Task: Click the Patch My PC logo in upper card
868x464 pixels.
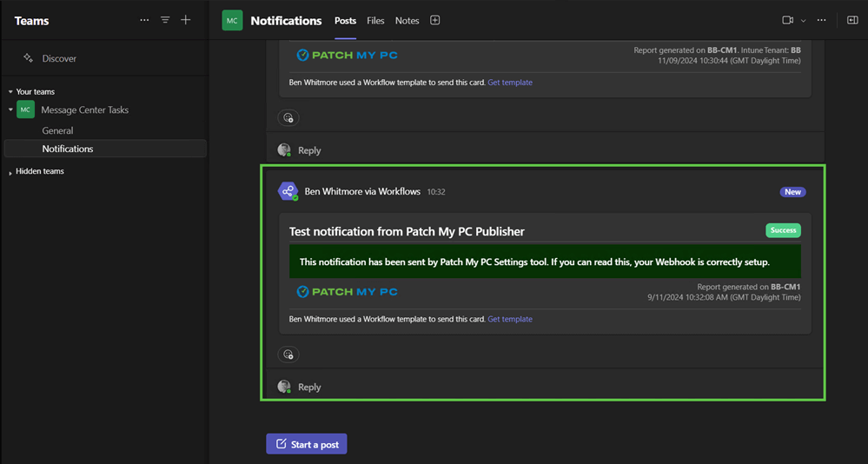Action: (347, 55)
